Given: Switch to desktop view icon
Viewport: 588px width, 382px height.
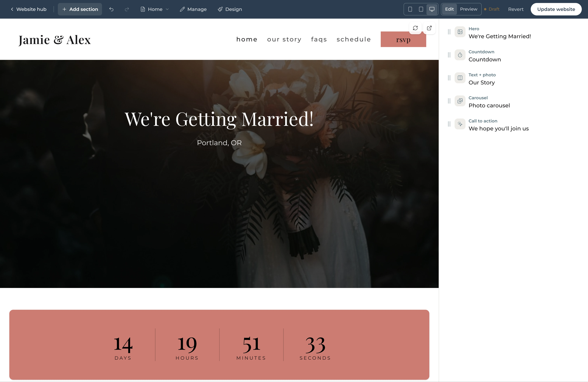Looking at the screenshot, I should coord(432,9).
